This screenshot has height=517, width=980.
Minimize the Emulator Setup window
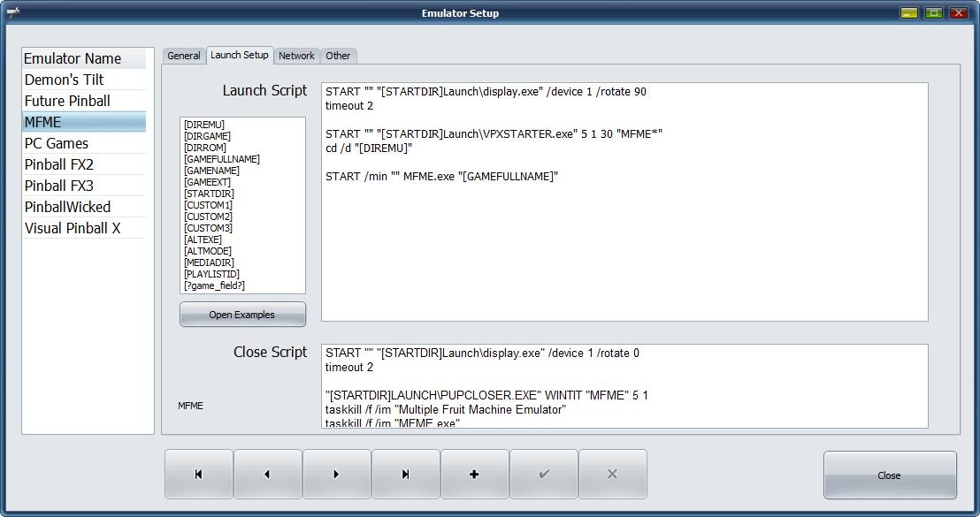click(909, 12)
